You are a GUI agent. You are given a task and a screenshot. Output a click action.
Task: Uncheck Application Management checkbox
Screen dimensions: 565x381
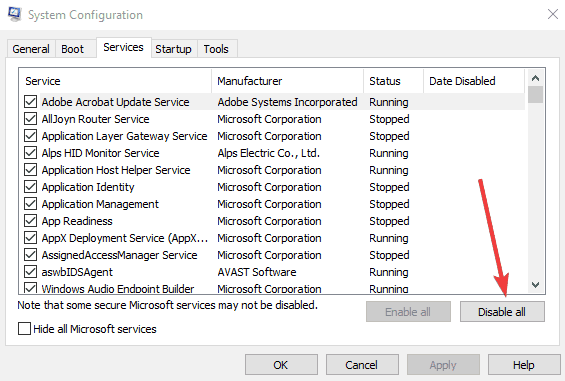[x=30, y=204]
